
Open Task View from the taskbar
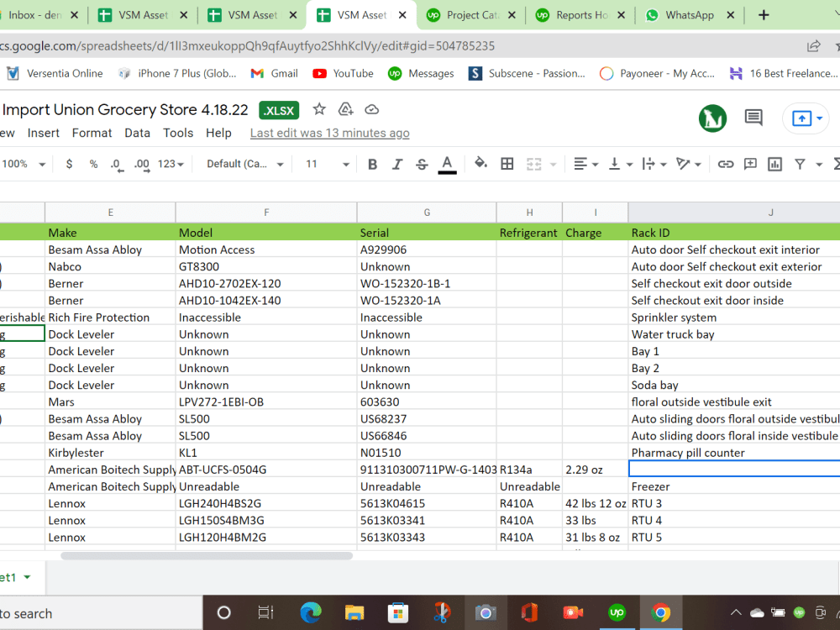pyautogui.click(x=265, y=612)
